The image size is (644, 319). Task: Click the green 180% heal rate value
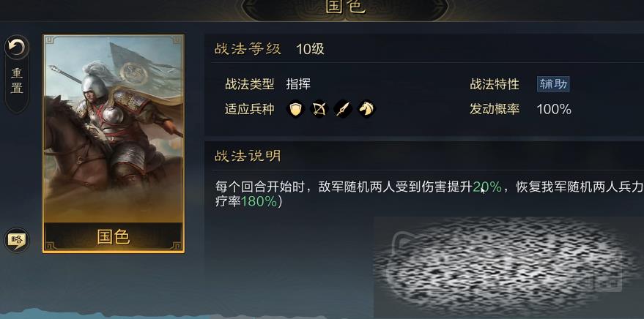[x=259, y=202]
